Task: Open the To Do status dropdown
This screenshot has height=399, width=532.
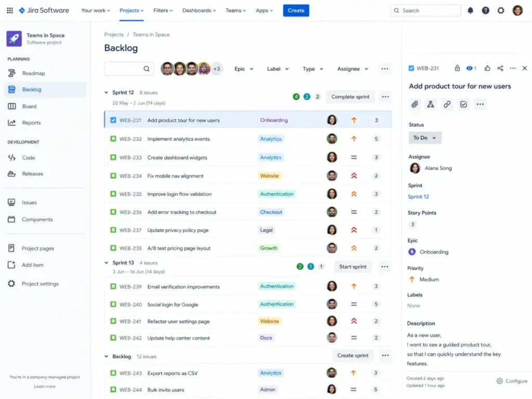Action: coord(425,138)
